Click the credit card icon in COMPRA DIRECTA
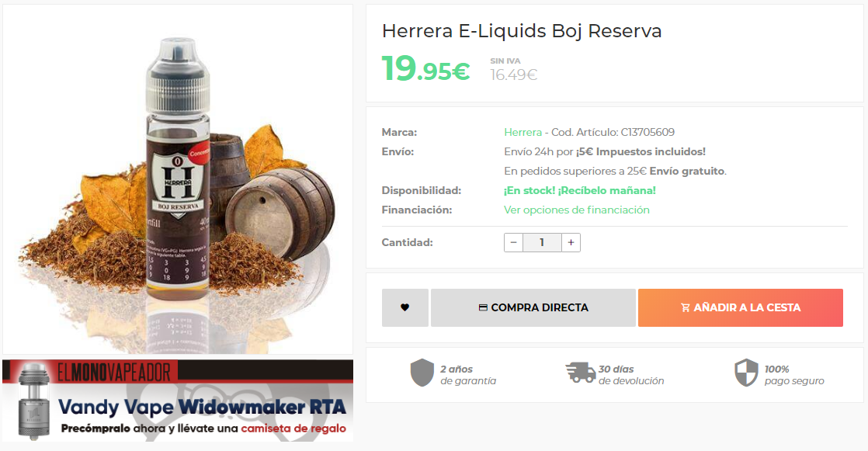The height and width of the screenshot is (451, 868). [483, 307]
